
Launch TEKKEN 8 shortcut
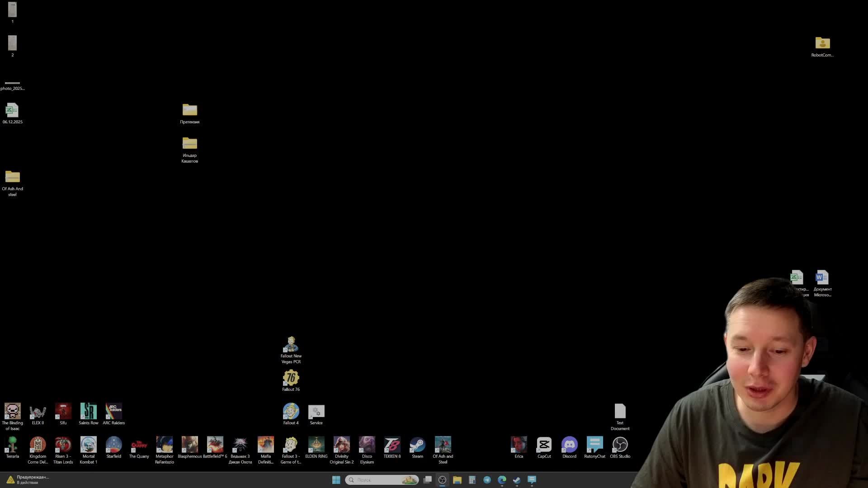click(392, 445)
